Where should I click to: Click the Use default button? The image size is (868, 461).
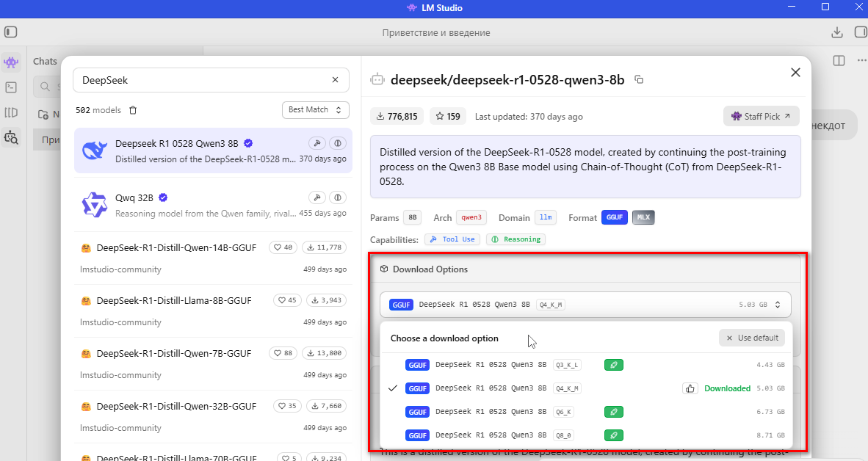tap(752, 338)
